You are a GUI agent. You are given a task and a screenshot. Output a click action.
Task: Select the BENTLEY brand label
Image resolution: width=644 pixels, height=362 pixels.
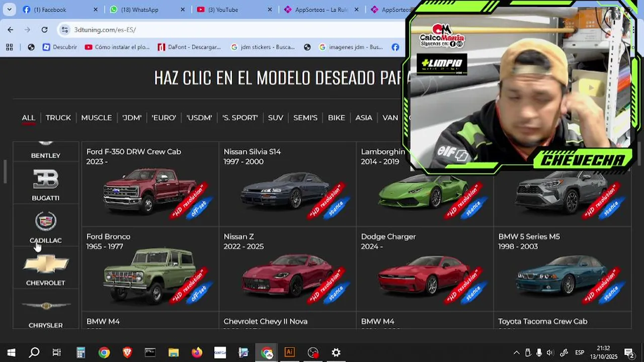pos(46,156)
